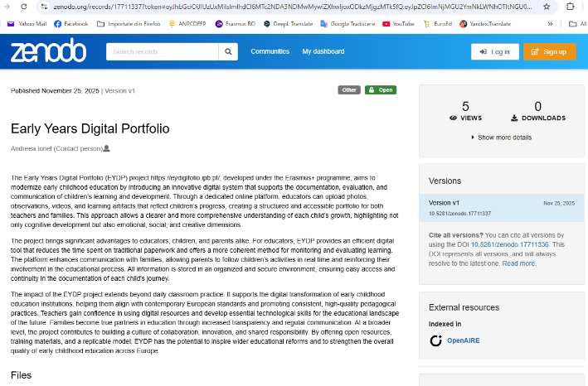
Task: Click the OpenAIRE logo icon
Action: pos(435,340)
